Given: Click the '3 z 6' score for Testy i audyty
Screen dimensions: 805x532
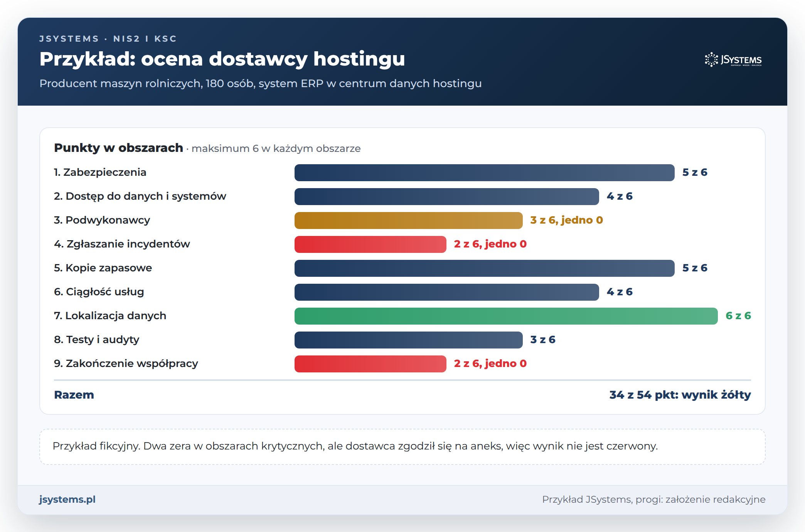Looking at the screenshot, I should pos(543,340).
